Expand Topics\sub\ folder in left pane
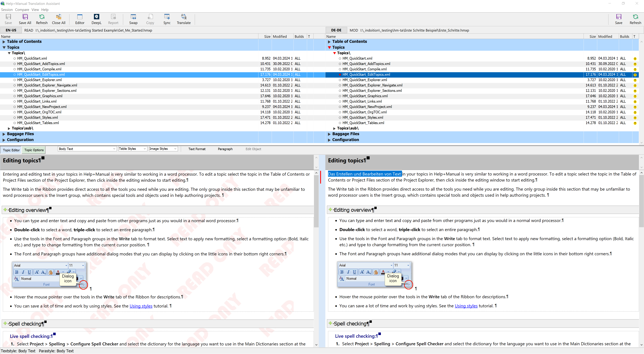 [x=9, y=128]
